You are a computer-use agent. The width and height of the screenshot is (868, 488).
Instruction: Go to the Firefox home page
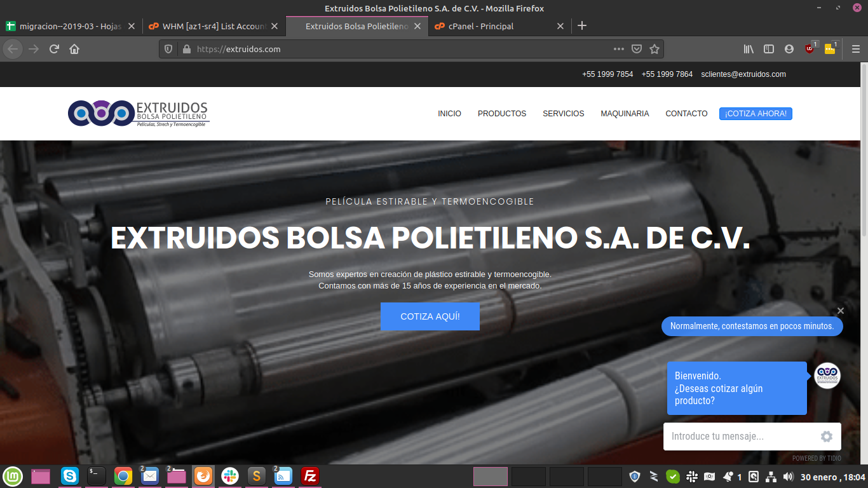coord(74,49)
